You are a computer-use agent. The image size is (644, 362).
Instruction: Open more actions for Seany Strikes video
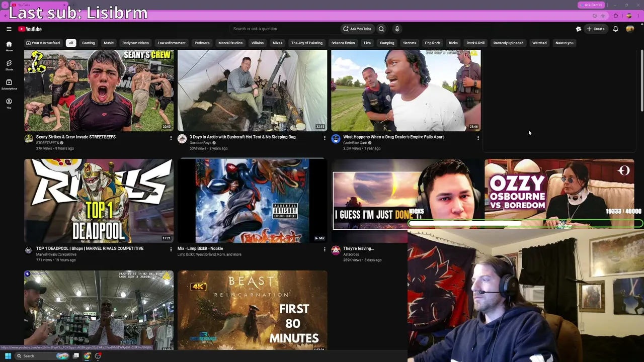(171, 138)
